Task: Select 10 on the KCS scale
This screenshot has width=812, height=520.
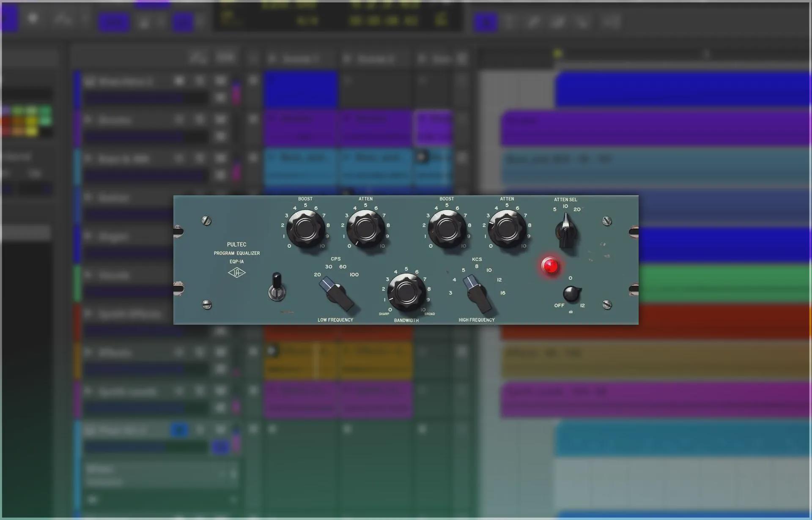Action: coord(489,270)
